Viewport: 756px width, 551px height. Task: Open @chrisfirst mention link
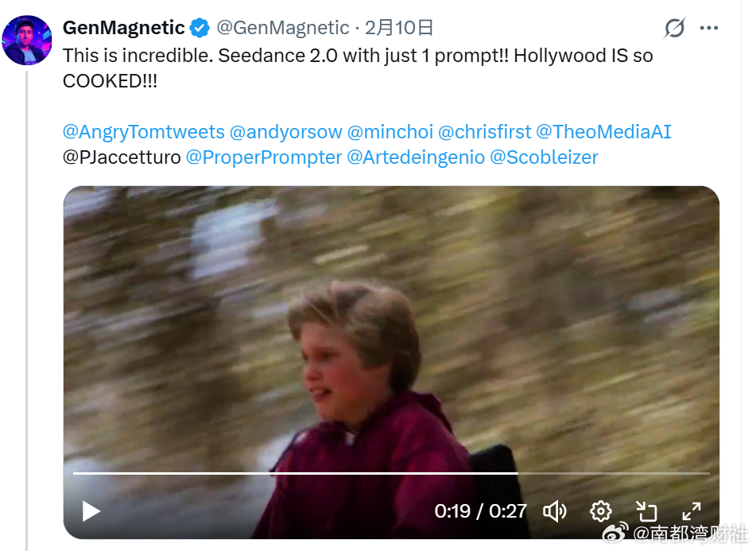point(485,132)
